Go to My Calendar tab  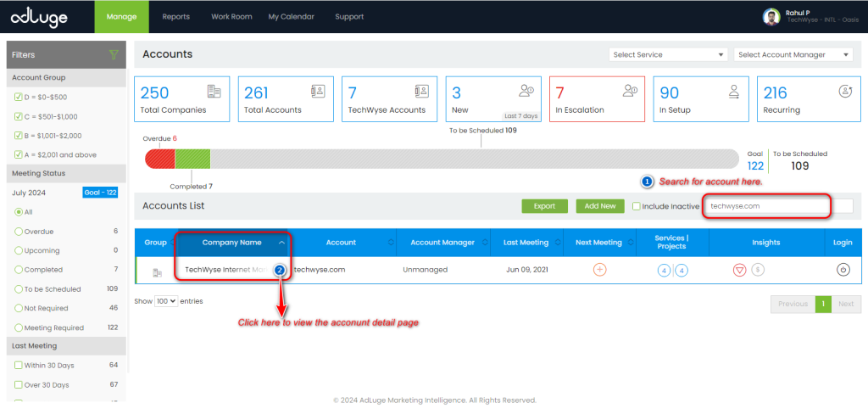[x=291, y=16]
